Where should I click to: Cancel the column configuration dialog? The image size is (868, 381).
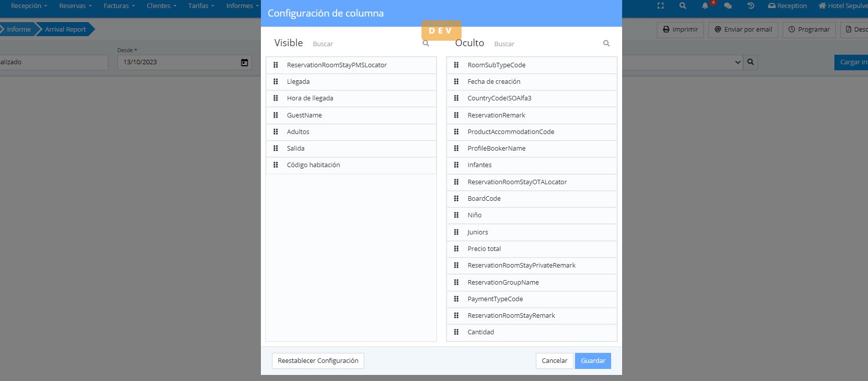click(x=554, y=361)
